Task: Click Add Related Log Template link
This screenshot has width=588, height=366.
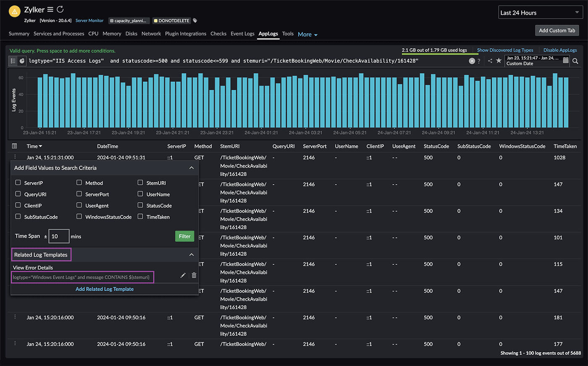Action: [x=104, y=289]
